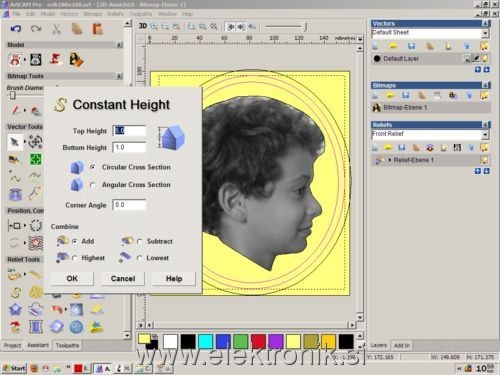Click the green fit-vectors tool icon

point(36,159)
